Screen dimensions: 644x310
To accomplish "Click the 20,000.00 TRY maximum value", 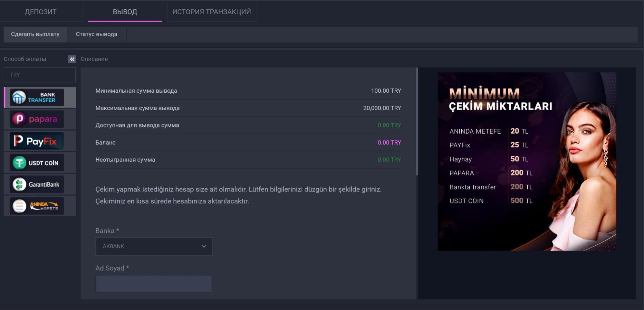I will [382, 108].
